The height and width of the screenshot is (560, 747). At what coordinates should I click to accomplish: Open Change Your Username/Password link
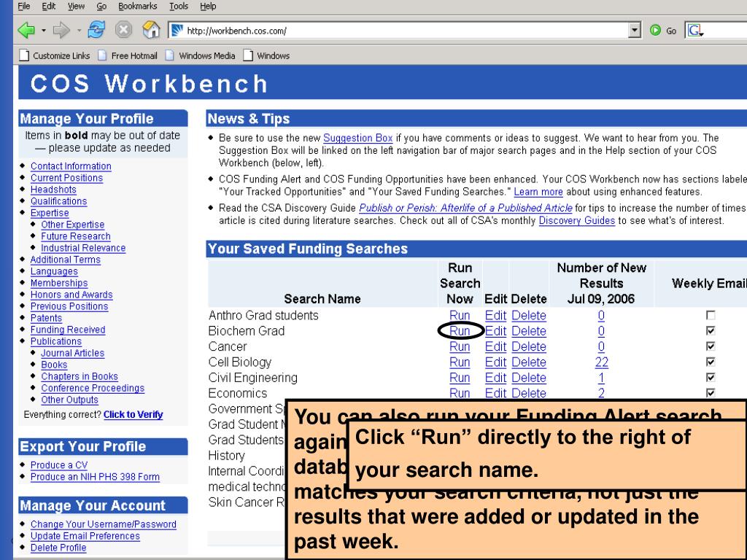pyautogui.click(x=104, y=524)
